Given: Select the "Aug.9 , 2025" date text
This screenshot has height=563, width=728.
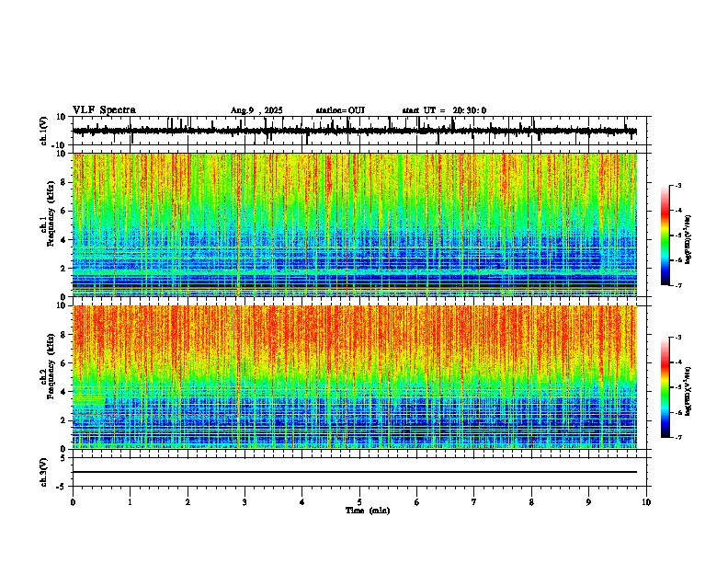Looking at the screenshot, I should click(x=256, y=110).
